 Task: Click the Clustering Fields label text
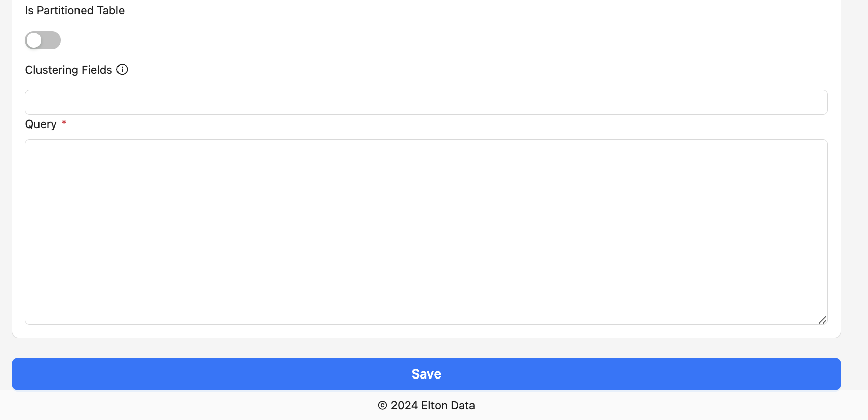coord(68,70)
